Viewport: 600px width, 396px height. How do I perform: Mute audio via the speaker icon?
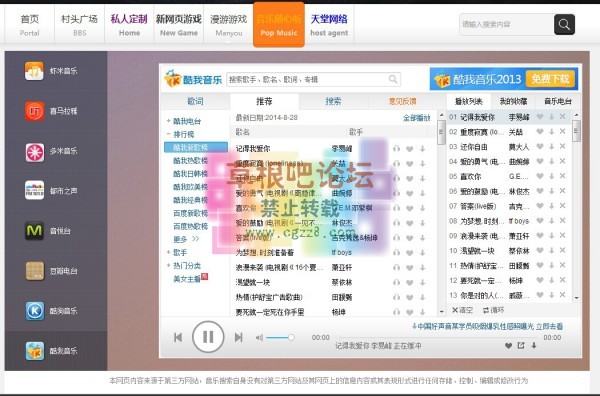(259, 337)
